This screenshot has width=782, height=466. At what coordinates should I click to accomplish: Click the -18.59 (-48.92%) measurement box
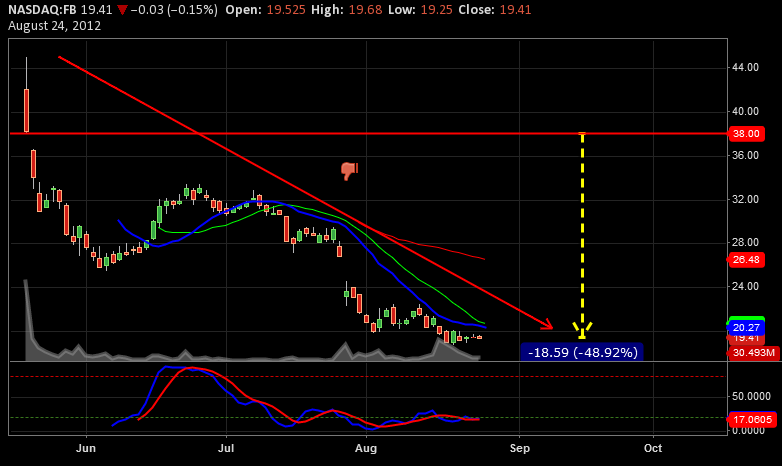pyautogui.click(x=582, y=352)
